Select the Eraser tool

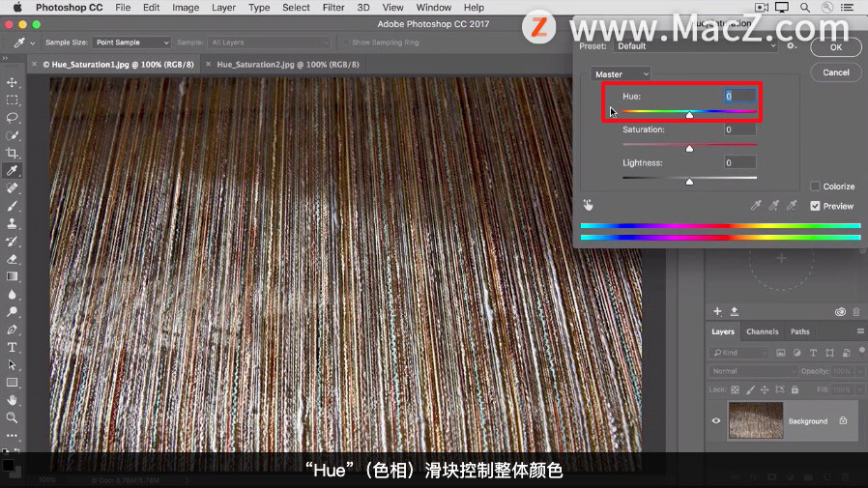pyautogui.click(x=12, y=259)
